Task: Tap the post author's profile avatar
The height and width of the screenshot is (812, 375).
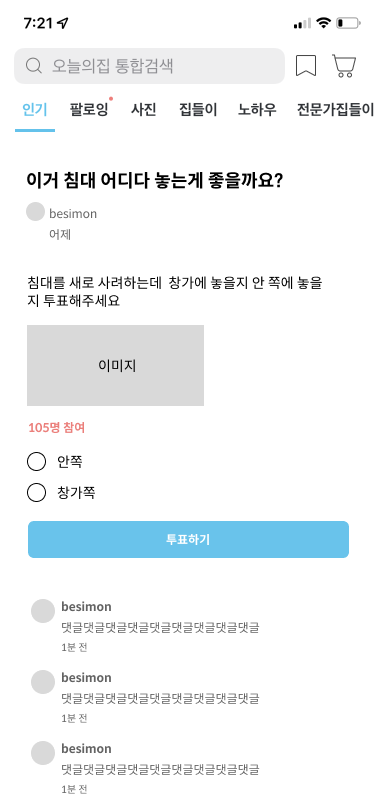Action: [x=35, y=212]
